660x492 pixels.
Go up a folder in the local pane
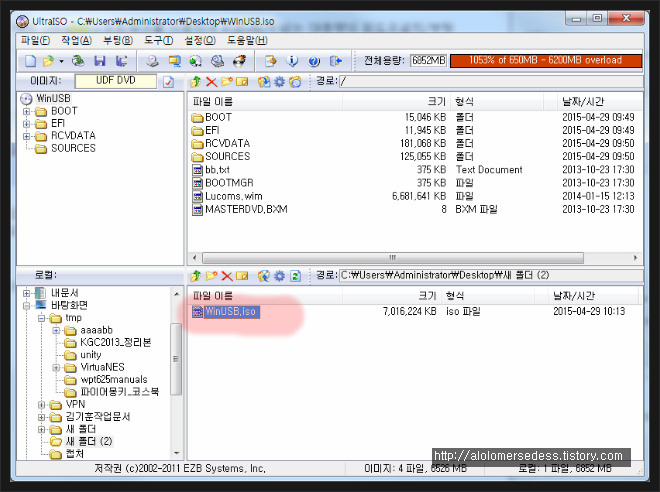[x=195, y=276]
